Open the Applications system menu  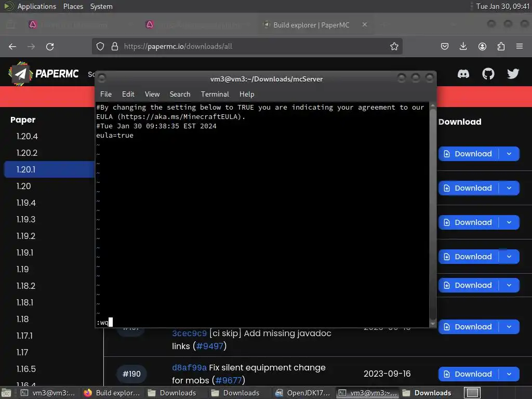pos(37,6)
